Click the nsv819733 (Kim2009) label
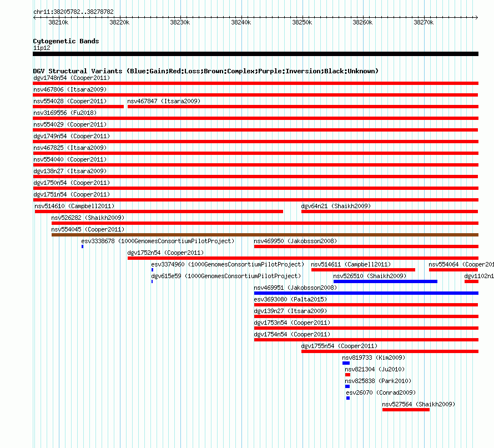The width and height of the screenshot is (494, 448). (374, 358)
